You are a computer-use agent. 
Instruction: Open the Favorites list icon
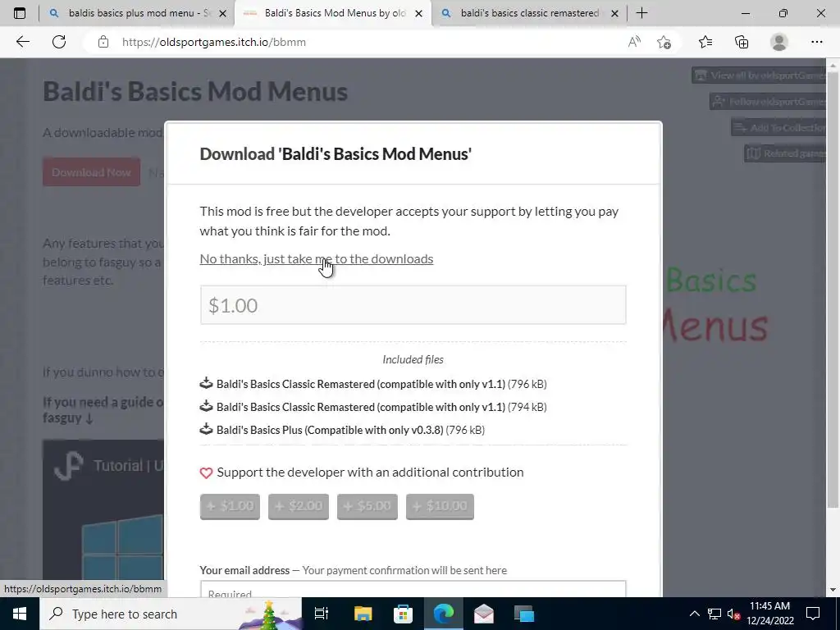pyautogui.click(x=705, y=42)
